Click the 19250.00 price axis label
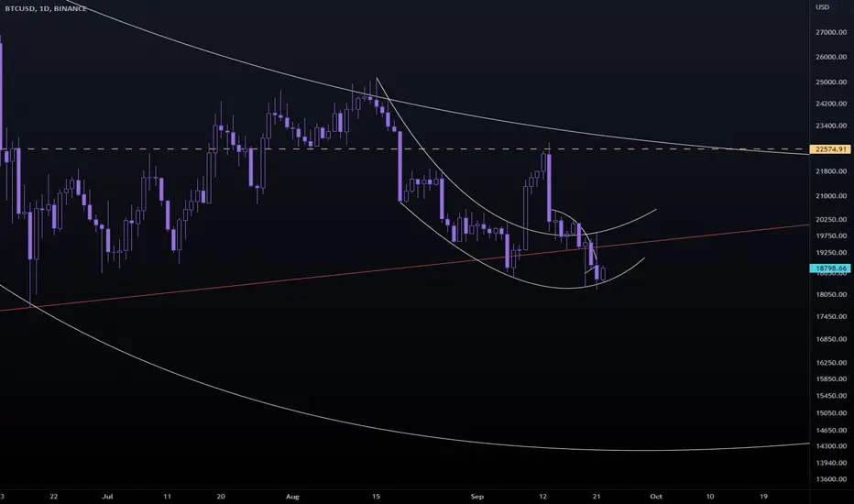Screen dimensions: 854x504 pyautogui.click(x=831, y=252)
